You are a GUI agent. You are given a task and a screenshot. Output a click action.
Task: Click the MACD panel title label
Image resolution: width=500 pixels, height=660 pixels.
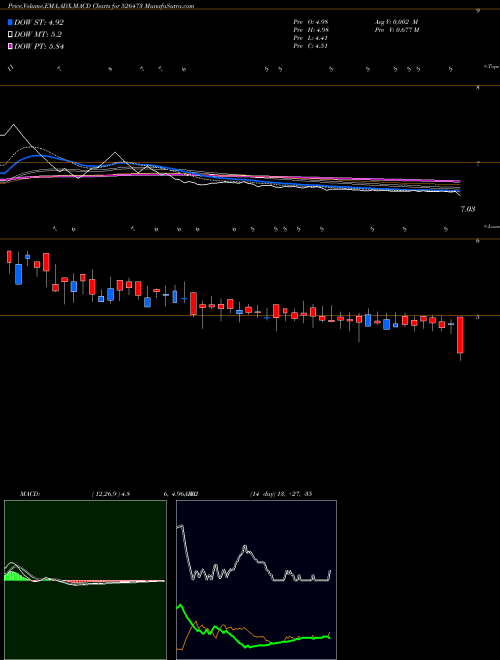click(x=29, y=494)
